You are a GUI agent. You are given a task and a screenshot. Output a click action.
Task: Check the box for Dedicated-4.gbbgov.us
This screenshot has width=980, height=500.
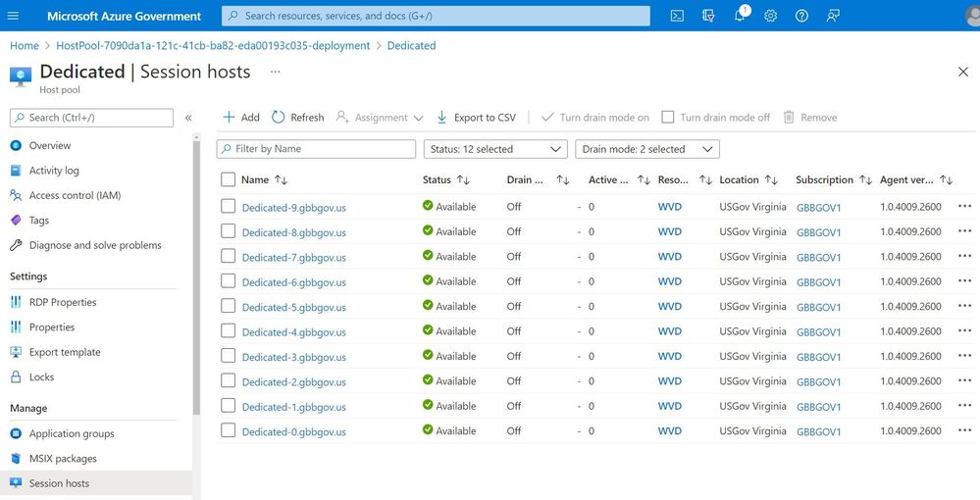point(229,330)
